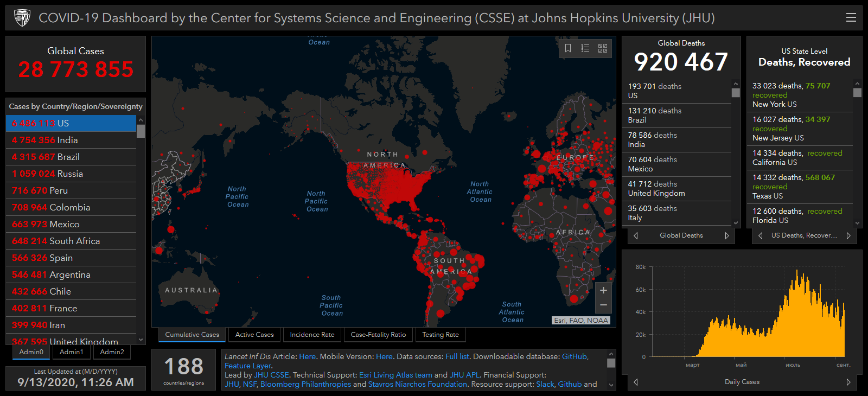The image size is (868, 396).
Task: Show next chart after Daily Cases
Action: (x=848, y=382)
